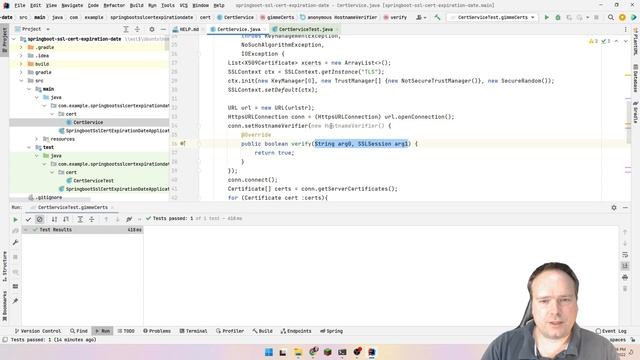Open the user account icon dropdown in toolbar
The image size is (640, 360).
pos(421,18)
